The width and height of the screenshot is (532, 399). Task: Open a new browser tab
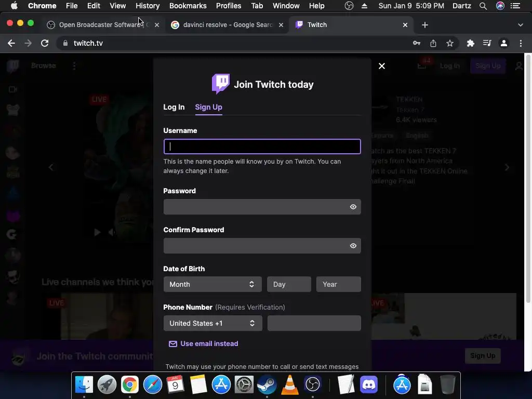pyautogui.click(x=425, y=25)
